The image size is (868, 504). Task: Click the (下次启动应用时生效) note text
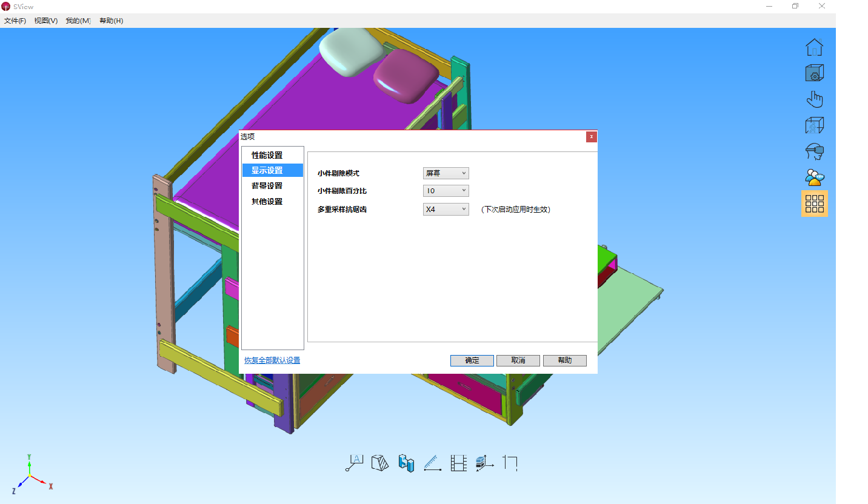tap(516, 210)
